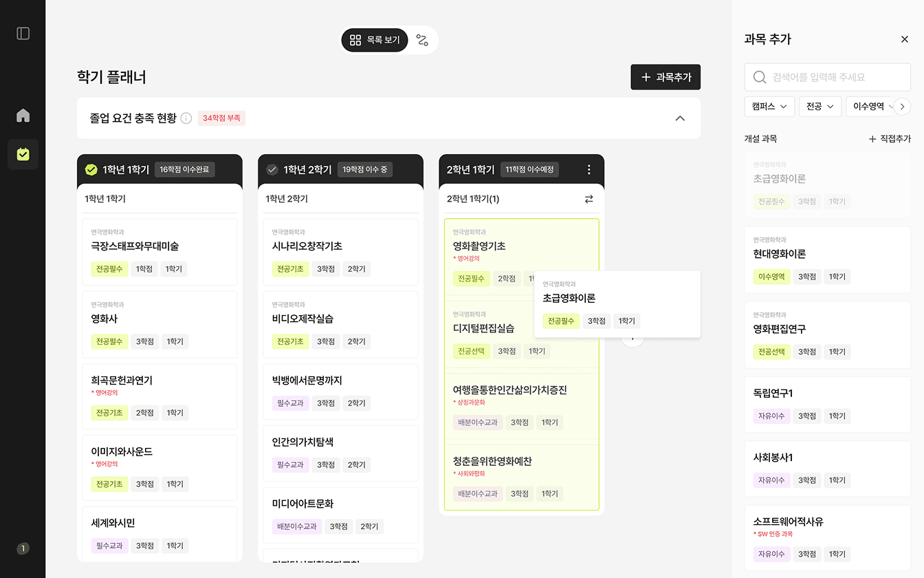Click the 11학점 이수예정 badge

pyautogui.click(x=529, y=169)
